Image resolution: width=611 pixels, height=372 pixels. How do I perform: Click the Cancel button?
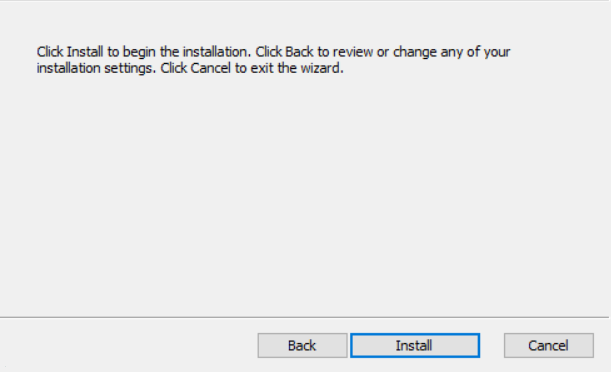(549, 345)
